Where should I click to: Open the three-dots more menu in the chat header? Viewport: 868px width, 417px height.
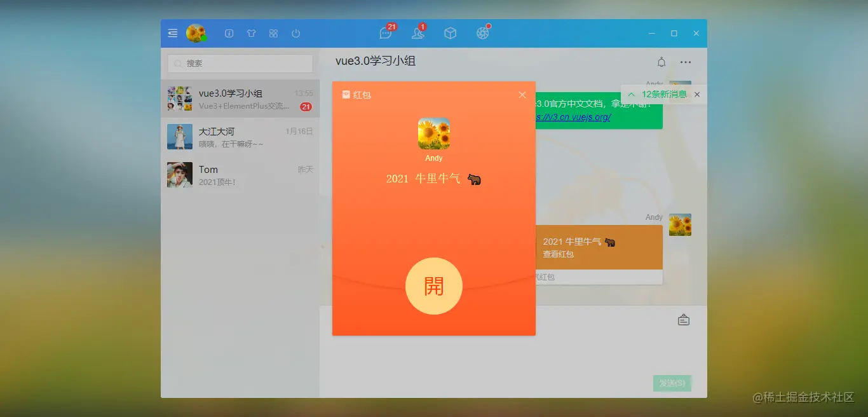[x=686, y=62]
